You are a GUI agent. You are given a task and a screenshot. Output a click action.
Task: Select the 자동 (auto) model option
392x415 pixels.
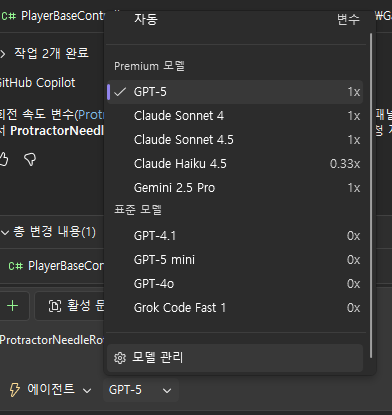[235, 19]
